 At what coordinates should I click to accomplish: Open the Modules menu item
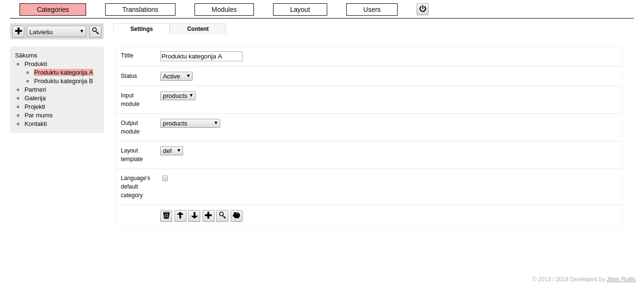(224, 10)
